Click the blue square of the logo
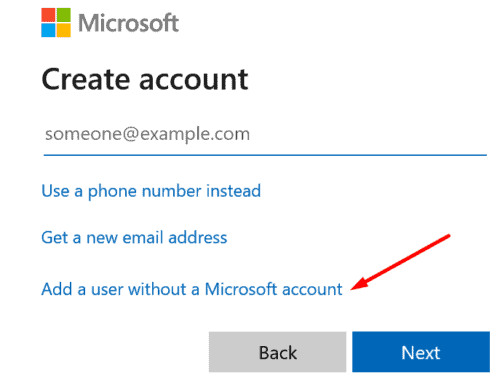 tap(48, 30)
